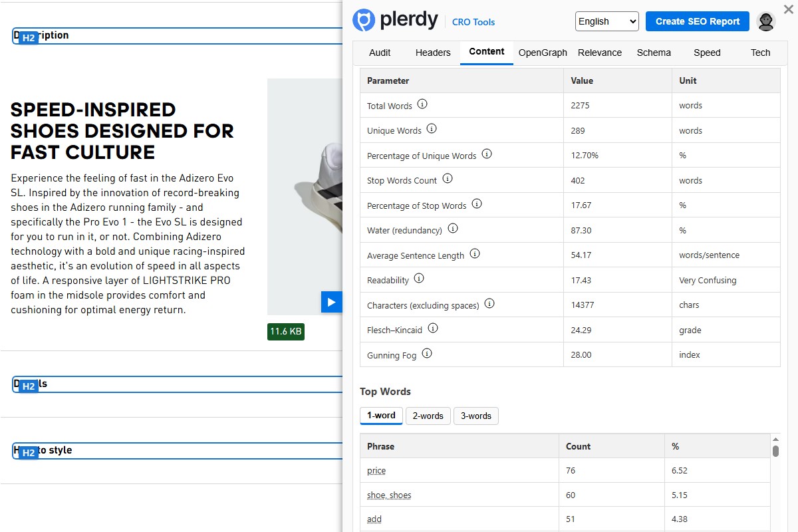Click the Water redundancy info icon
This screenshot has width=798, height=532.
453,228
